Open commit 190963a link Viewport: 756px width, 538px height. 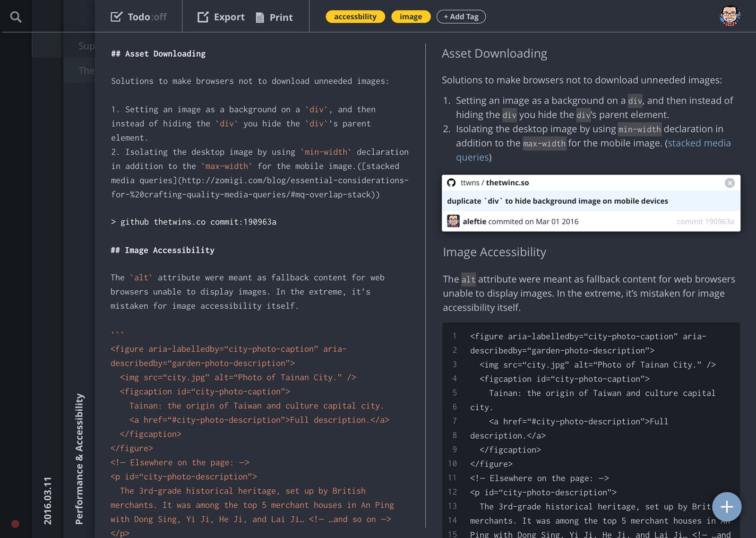click(x=705, y=222)
